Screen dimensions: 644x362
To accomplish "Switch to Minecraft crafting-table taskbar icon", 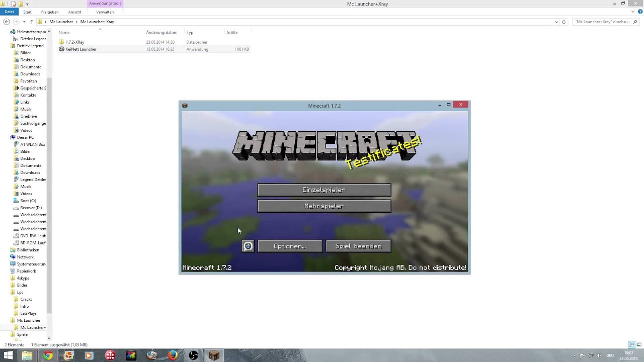I will coord(214,355).
